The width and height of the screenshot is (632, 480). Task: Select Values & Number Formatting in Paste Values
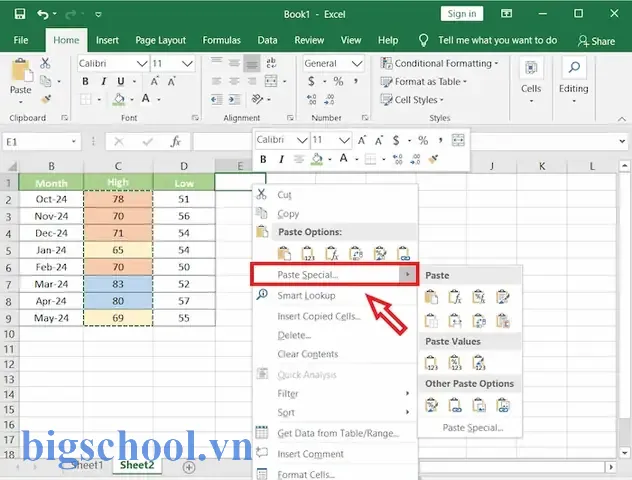point(455,363)
